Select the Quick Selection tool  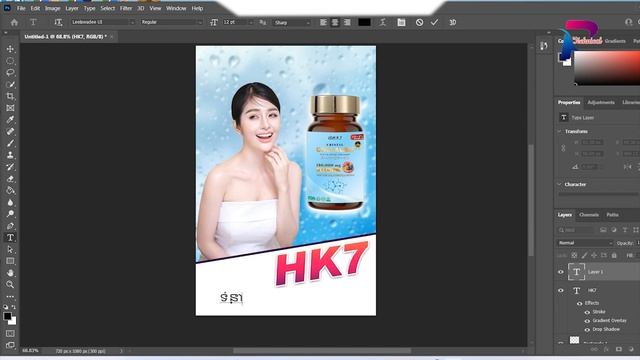(x=10, y=84)
